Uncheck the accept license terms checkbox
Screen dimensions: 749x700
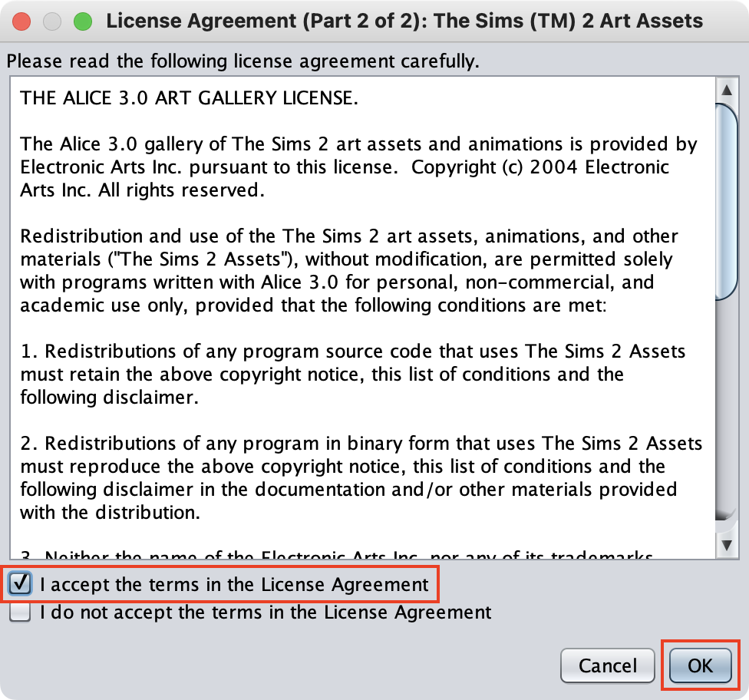[x=21, y=585]
